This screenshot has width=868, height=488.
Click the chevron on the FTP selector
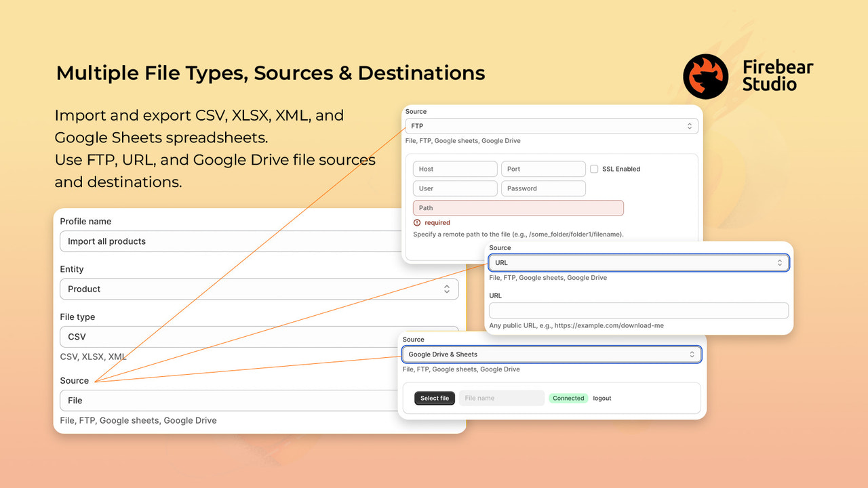click(691, 125)
